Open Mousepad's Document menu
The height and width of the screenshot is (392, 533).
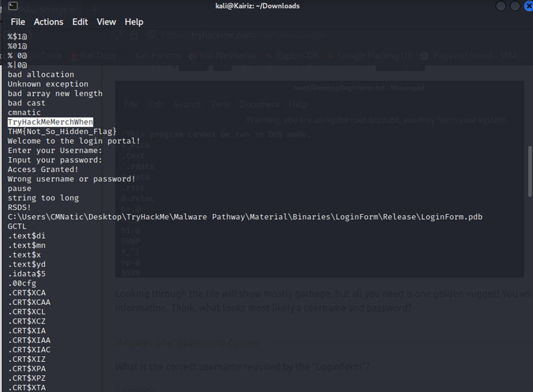pos(259,104)
